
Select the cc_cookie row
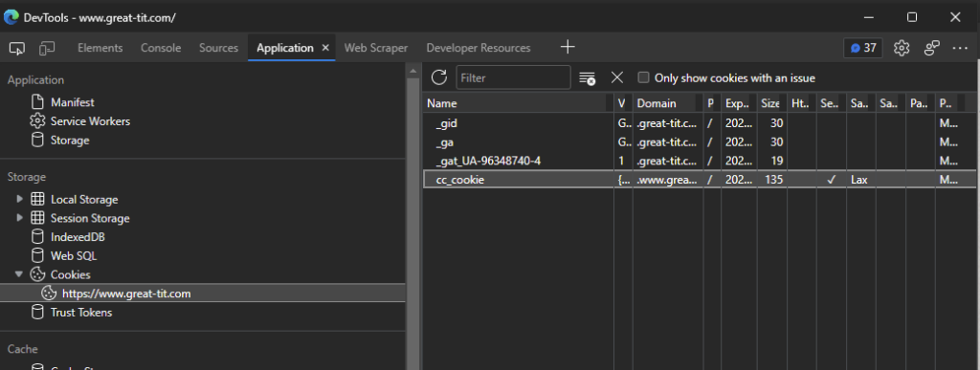click(x=699, y=180)
